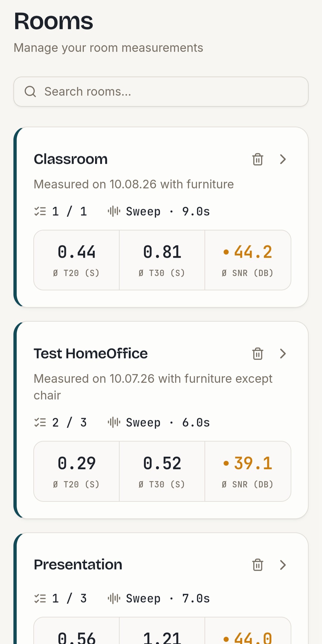This screenshot has width=322, height=644.
Task: Click the Classroom checklist count icon
Action: pos(40,211)
